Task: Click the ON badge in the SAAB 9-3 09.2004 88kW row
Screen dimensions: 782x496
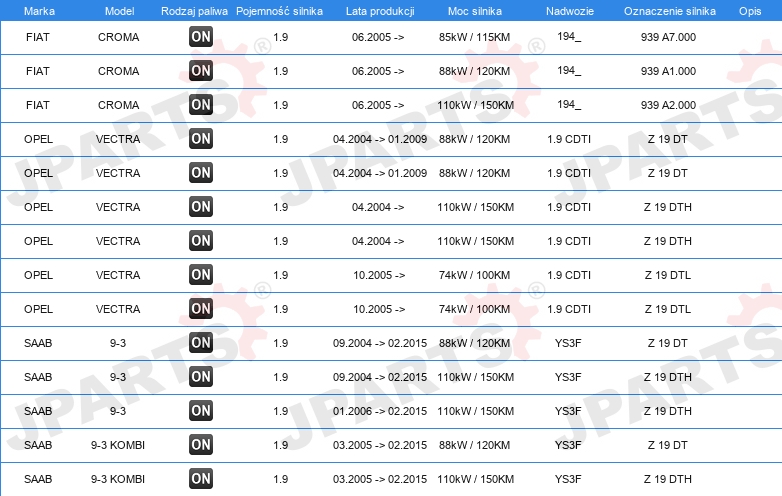Action: tap(201, 342)
